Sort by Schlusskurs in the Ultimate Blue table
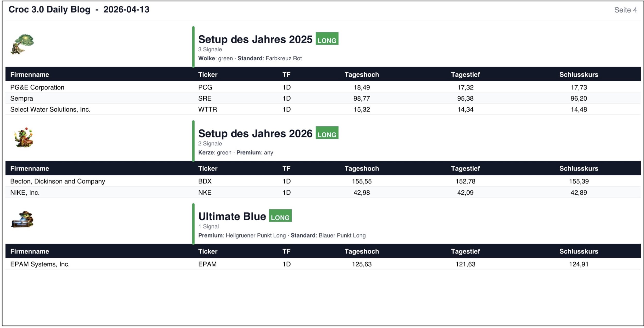Image resolution: width=644 pixels, height=328 pixels. pyautogui.click(x=579, y=251)
